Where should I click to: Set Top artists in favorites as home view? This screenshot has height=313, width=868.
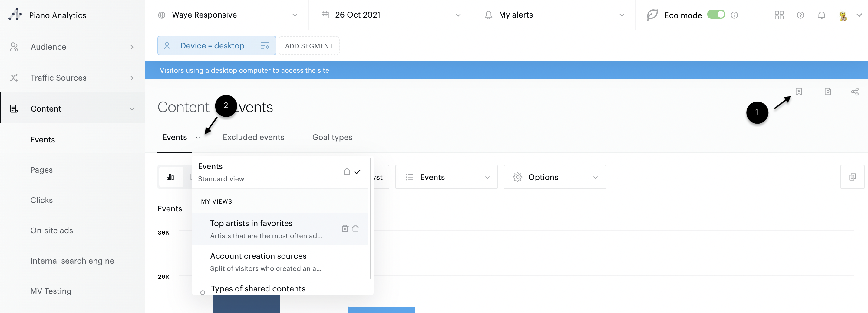(355, 228)
